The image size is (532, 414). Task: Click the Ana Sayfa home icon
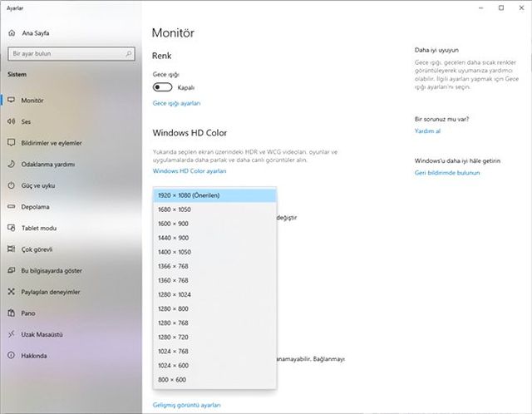[x=12, y=33]
